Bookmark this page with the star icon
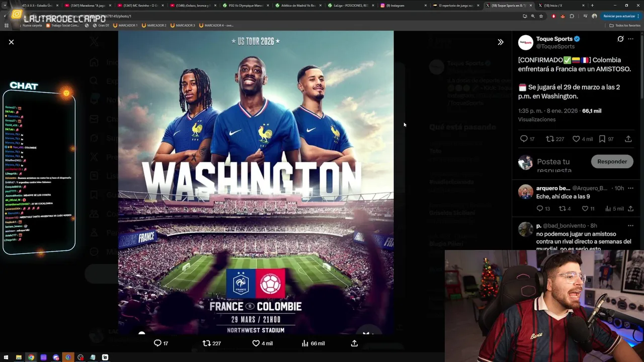 pos(541,16)
